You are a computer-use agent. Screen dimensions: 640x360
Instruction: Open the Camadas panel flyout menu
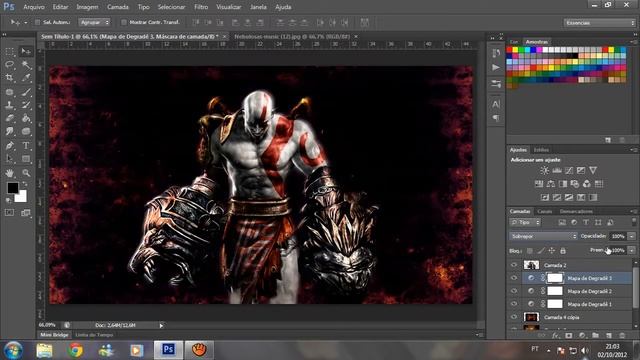[x=633, y=211]
